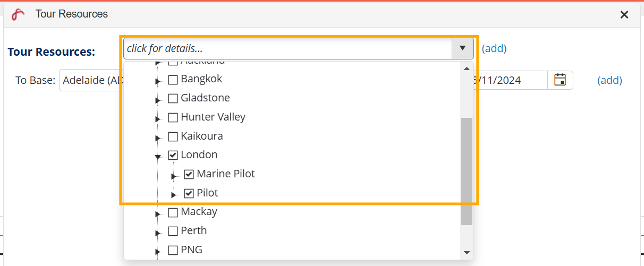Expand the Kaikoura tree node
The image size is (644, 266).
click(158, 139)
